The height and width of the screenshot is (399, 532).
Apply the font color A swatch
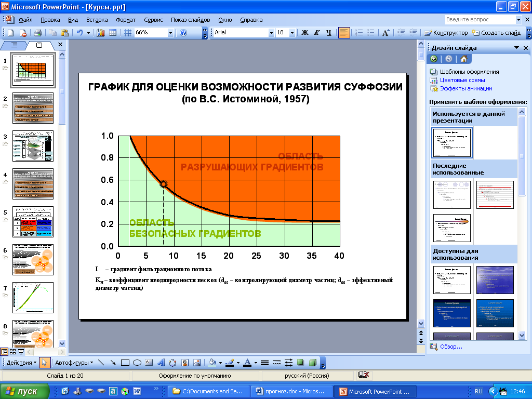(x=248, y=363)
